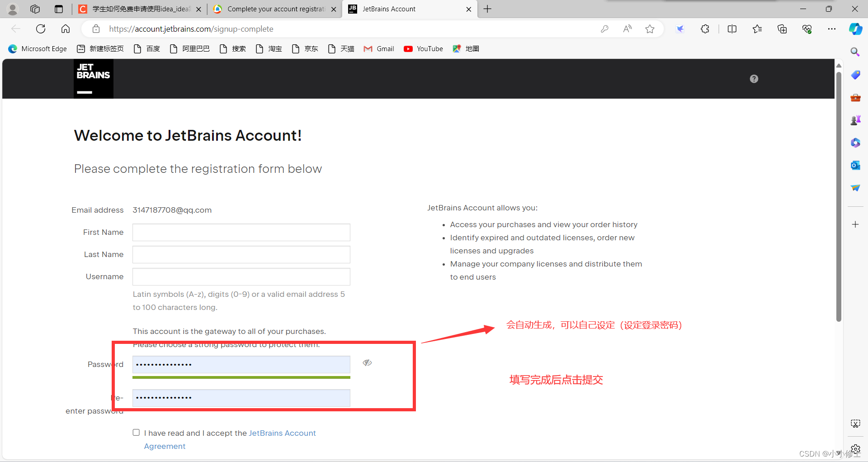Open sidebar Tools briefcase icon
The image size is (868, 462).
[855, 97]
